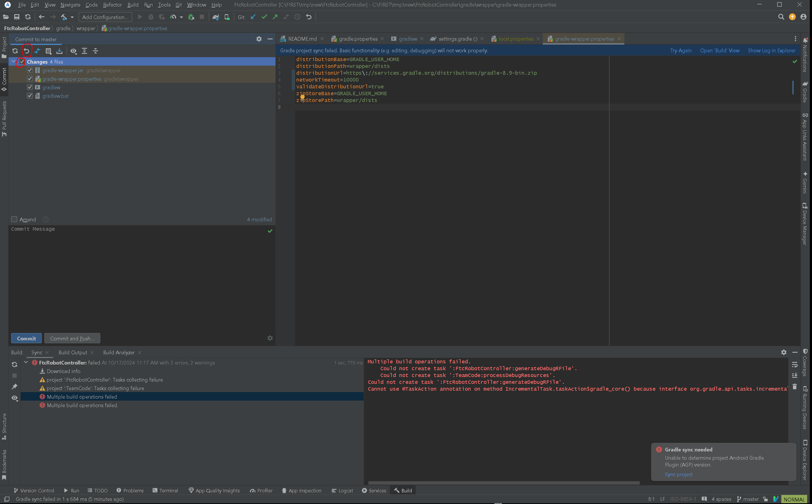Screen dimensions: 812x504
Task: Click Show Log in Explorer link
Action: click(771, 51)
